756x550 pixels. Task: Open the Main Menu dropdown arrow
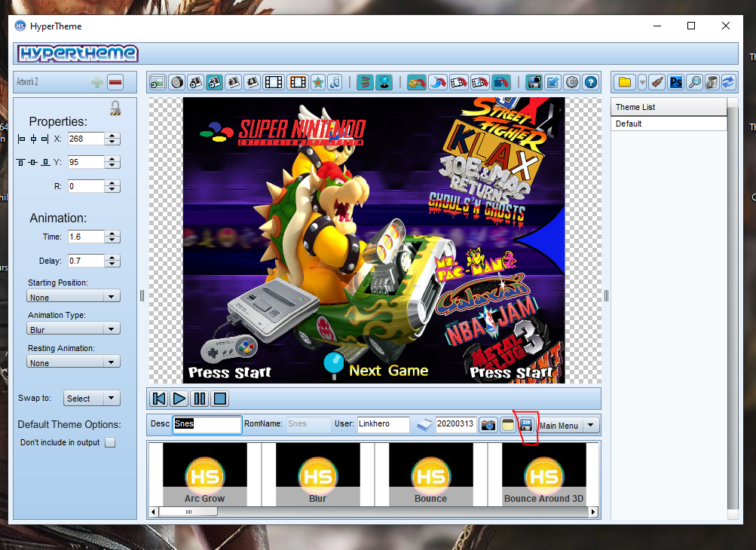tap(591, 425)
